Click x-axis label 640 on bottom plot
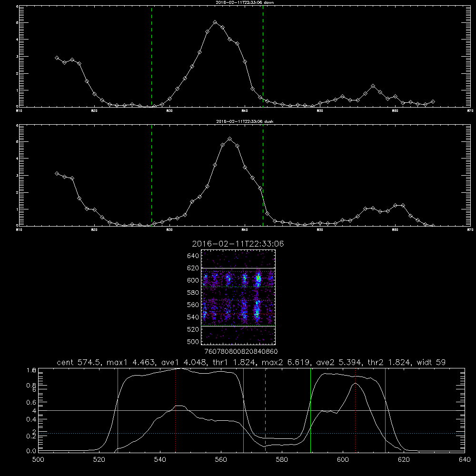Image resolution: width=476 pixels, height=476 pixels. point(465,459)
